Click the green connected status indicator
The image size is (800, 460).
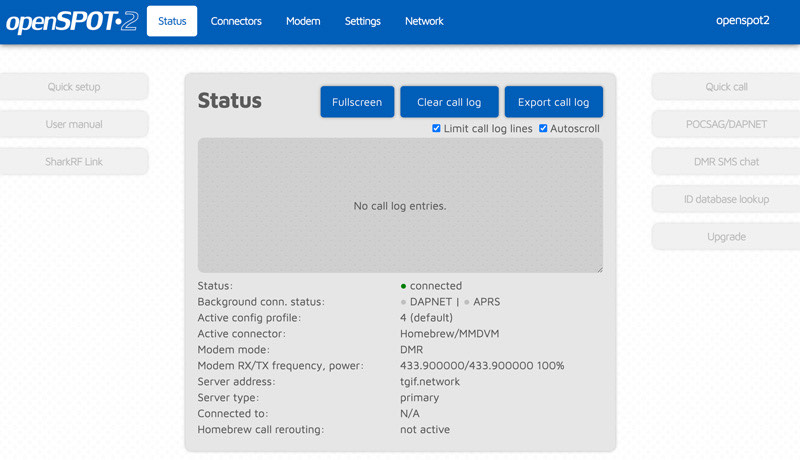[x=403, y=286]
